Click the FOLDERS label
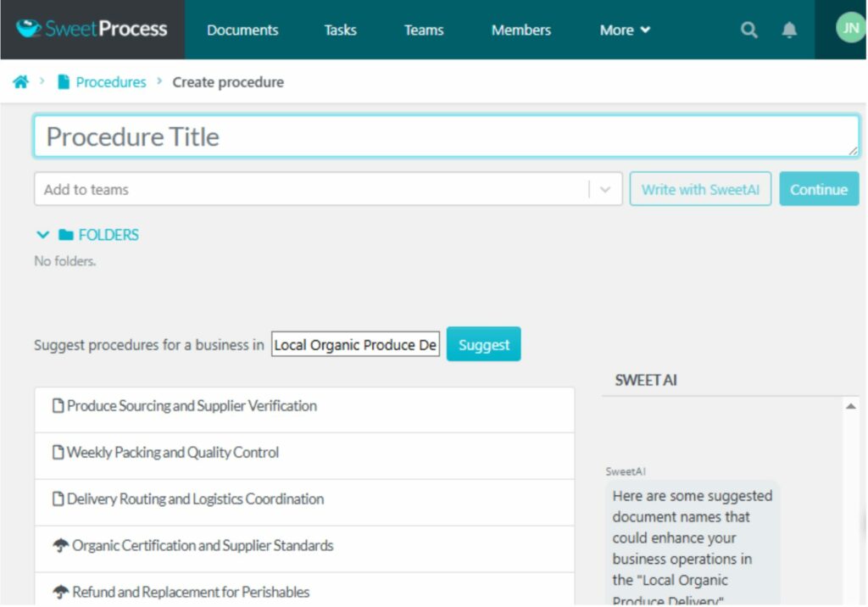 (x=108, y=235)
